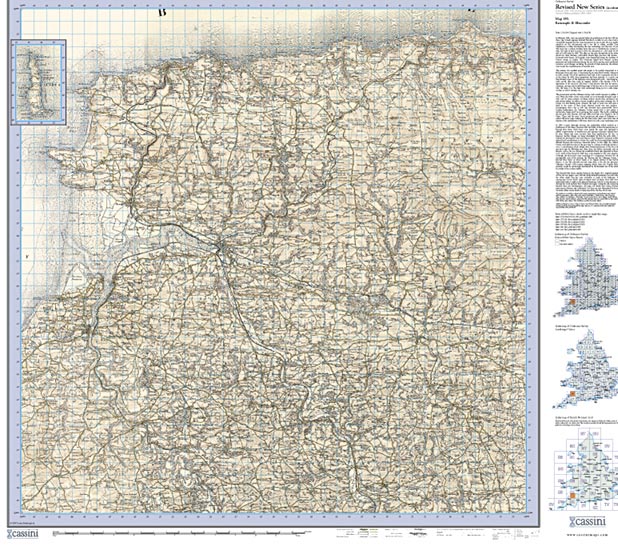Click the handwritten number at top margin
The height and width of the screenshot is (550, 618).
click(162, 12)
